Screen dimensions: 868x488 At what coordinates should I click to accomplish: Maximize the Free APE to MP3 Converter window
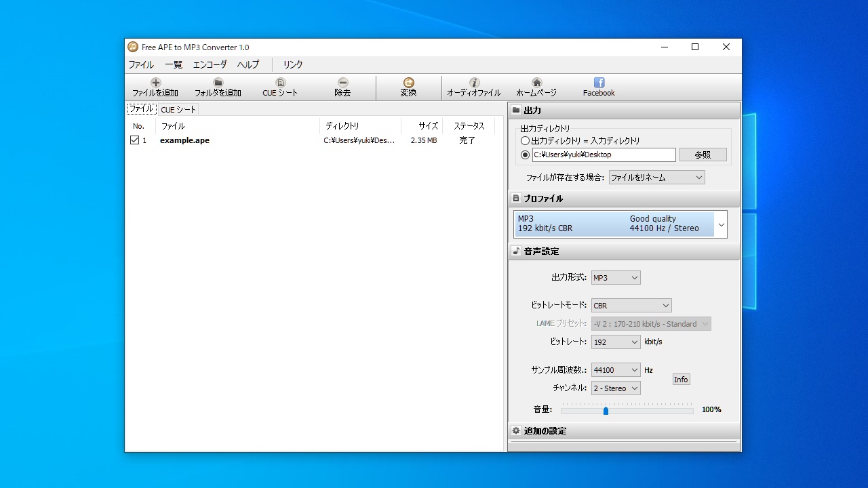tap(695, 47)
